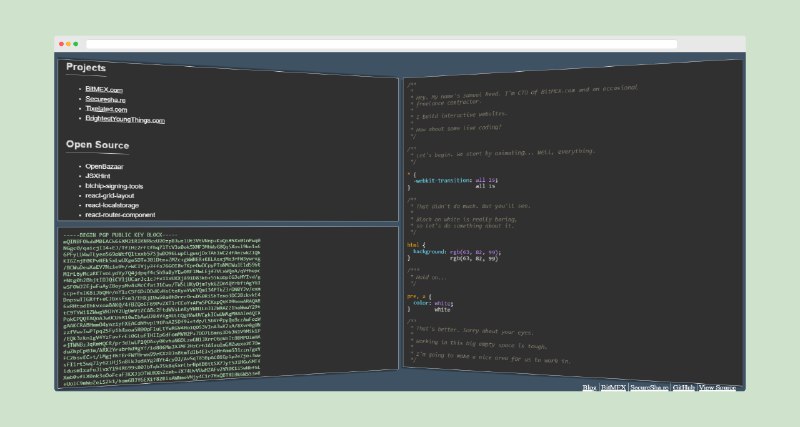
Task: Open the BitMEX.com project link
Action: click(x=104, y=89)
